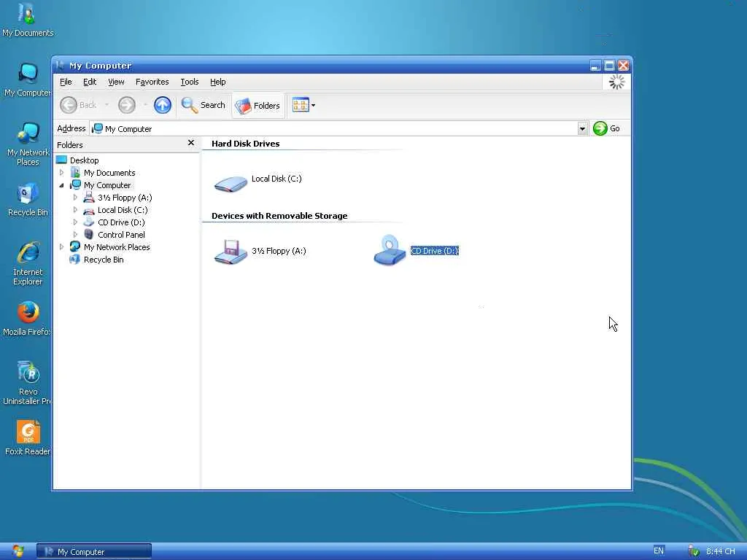Select 3½ Floppy icon in tree

pyautogui.click(x=88, y=197)
